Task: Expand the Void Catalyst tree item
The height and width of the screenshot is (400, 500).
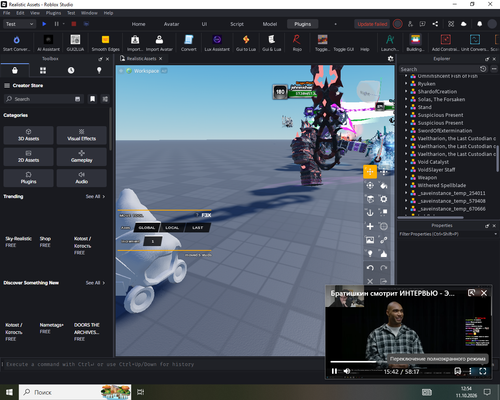Action: (406, 162)
